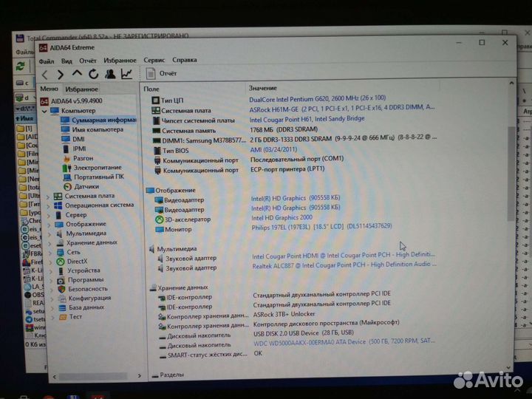Open the AMI (03/24/2011) BIOS link
Viewport: 532px width, 399px height.
coord(273,149)
